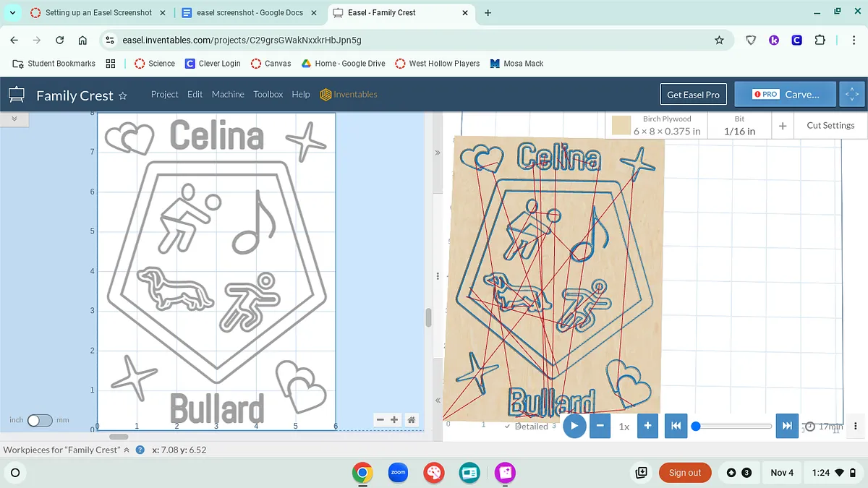868x488 pixels.
Task: Expand the Workpieces for Family Crest panel
Action: [x=127, y=450]
